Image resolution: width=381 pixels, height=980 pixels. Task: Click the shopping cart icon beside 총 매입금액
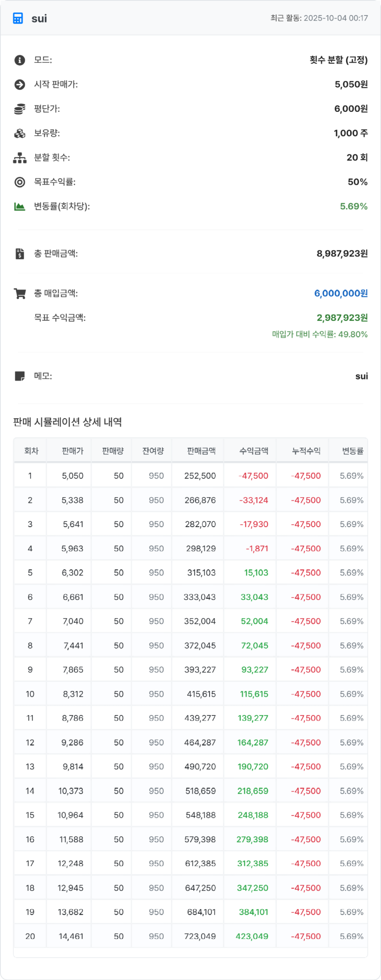coord(20,294)
